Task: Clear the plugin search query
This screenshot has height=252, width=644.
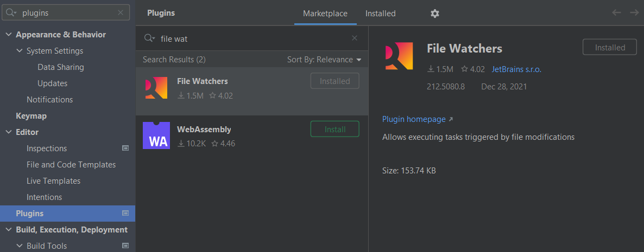Action: coord(355,38)
